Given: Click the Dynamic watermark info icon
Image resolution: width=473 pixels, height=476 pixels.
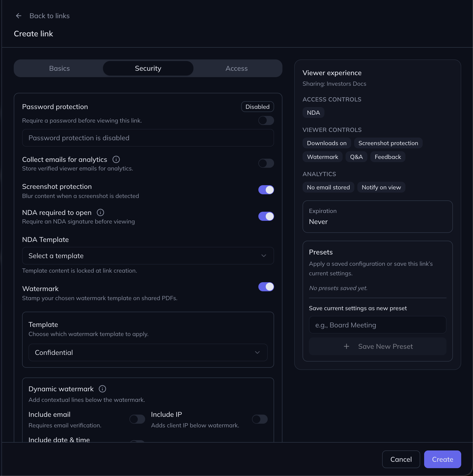Looking at the screenshot, I should click(x=102, y=389).
